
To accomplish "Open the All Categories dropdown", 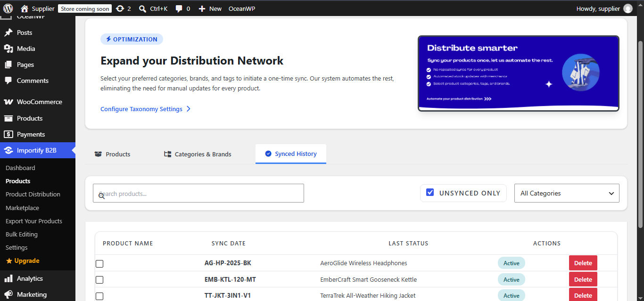I will [567, 193].
